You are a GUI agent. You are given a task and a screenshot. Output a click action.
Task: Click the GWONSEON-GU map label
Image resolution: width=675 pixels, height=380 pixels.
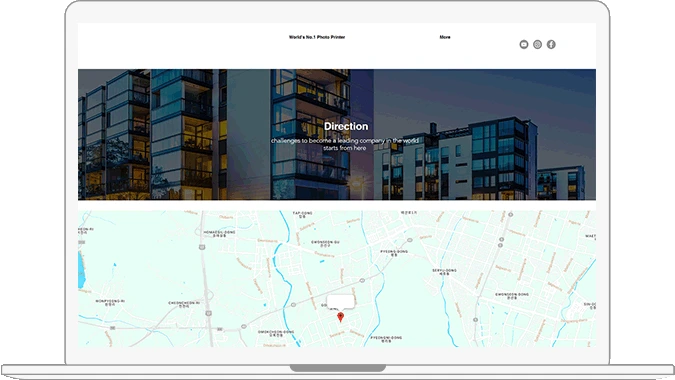pyautogui.click(x=325, y=243)
